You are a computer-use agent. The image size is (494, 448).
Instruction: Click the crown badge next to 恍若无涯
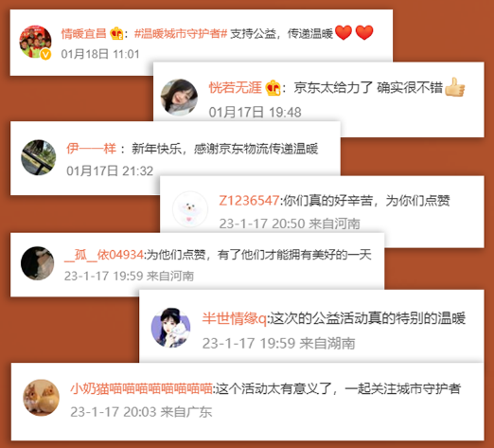click(273, 88)
